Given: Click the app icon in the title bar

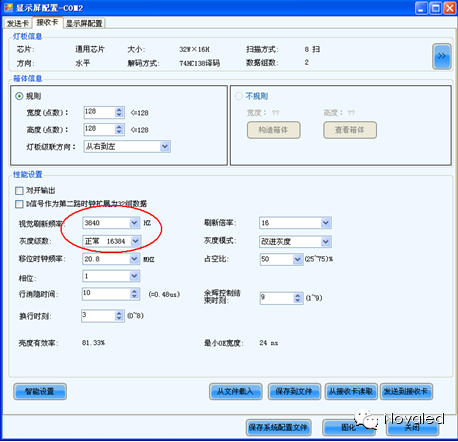Looking at the screenshot, I should coord(8,7).
